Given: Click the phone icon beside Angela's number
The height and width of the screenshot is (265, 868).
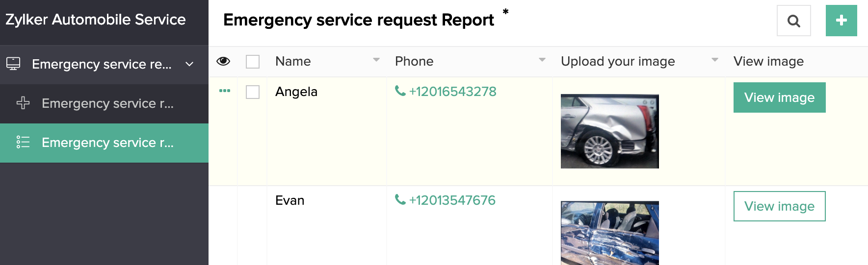Looking at the screenshot, I should pos(400,91).
